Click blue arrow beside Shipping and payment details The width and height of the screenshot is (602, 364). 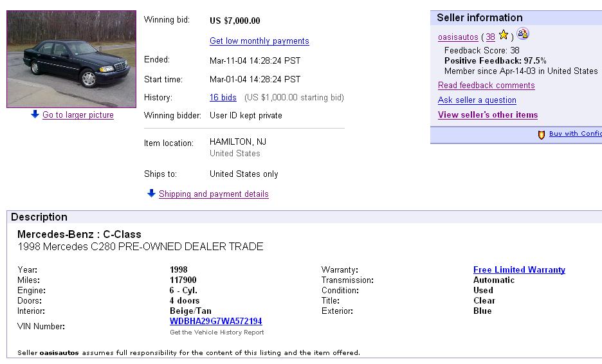pos(151,193)
